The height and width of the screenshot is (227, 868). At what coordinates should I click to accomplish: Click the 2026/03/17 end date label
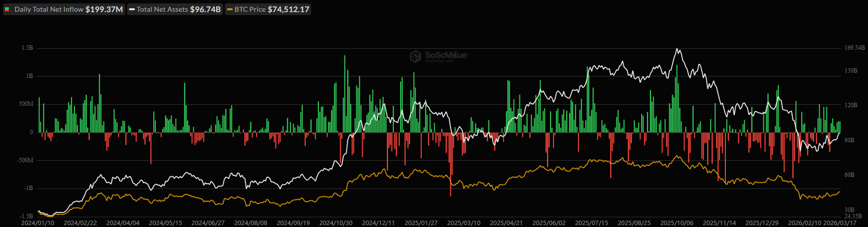pos(840,223)
